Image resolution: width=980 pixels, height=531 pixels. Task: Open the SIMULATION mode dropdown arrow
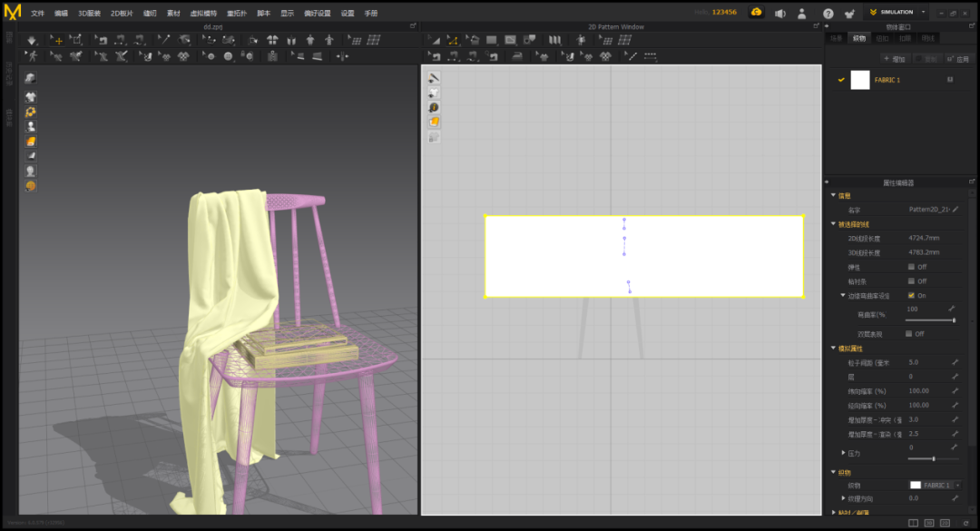923,13
